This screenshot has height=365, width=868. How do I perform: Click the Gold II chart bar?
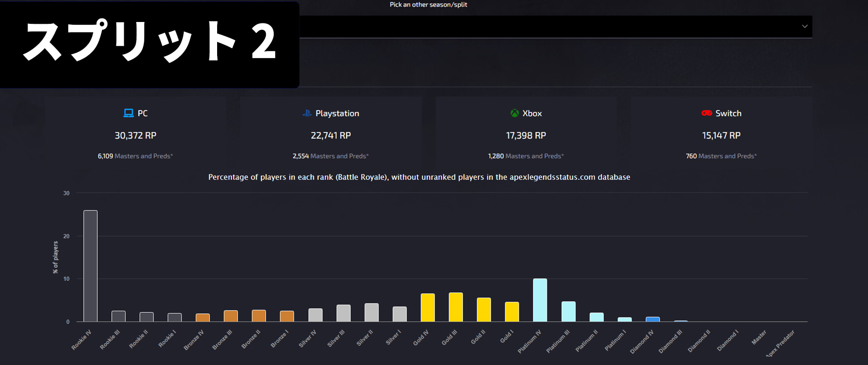[x=484, y=310]
